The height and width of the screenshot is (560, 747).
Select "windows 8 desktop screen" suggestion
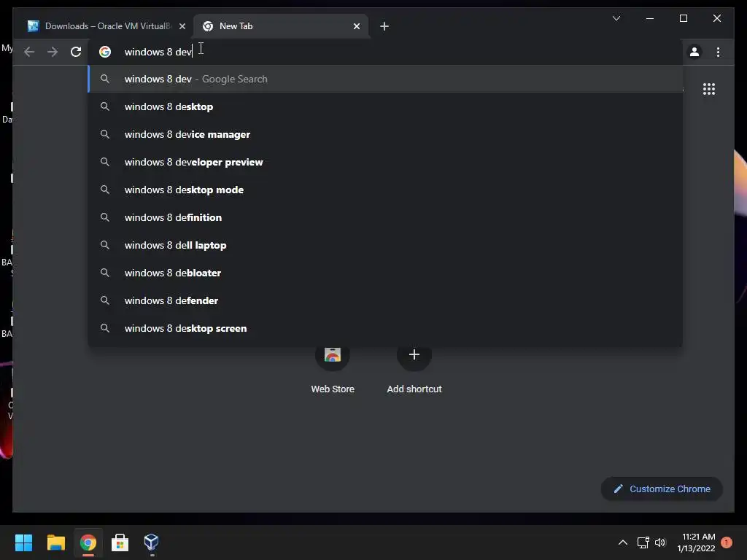(x=385, y=328)
